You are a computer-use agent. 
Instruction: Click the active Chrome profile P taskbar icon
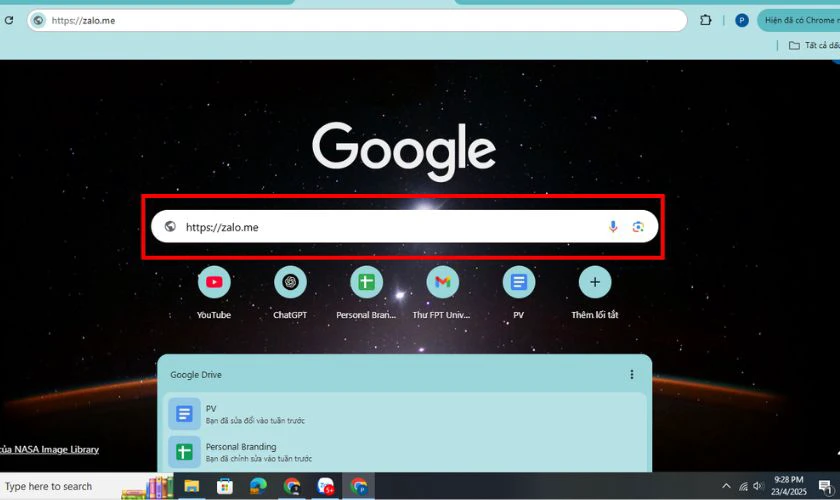pos(359,486)
